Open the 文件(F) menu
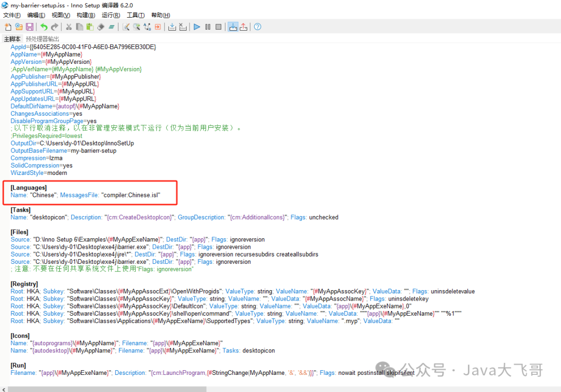 tap(12, 15)
